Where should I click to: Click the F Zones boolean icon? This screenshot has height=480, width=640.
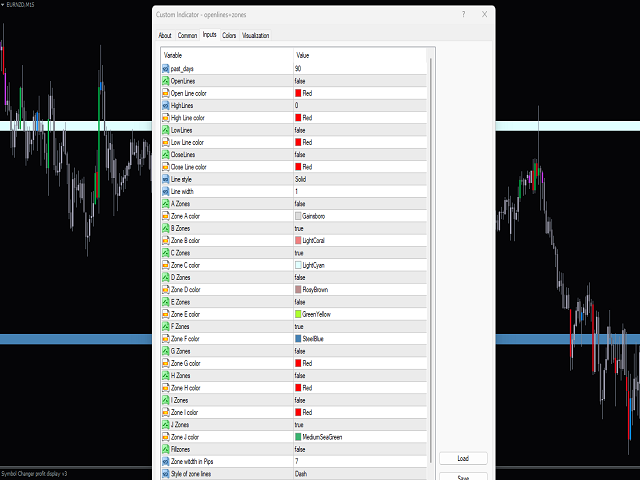coord(165,326)
